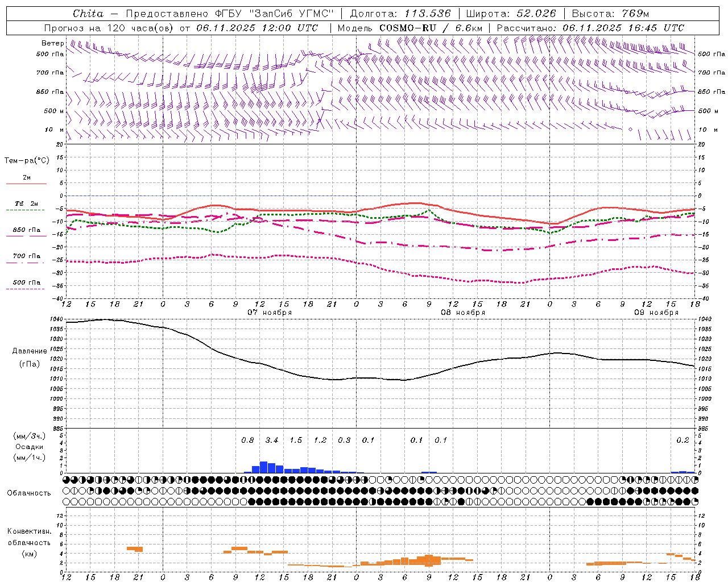Click the "(мм/1ч.)" precipitation unit label
Screen dimensions: 728x582
click(x=30, y=458)
